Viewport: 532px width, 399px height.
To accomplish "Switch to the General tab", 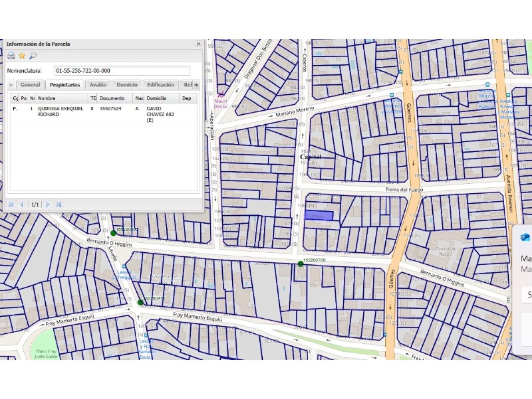I will [30, 85].
